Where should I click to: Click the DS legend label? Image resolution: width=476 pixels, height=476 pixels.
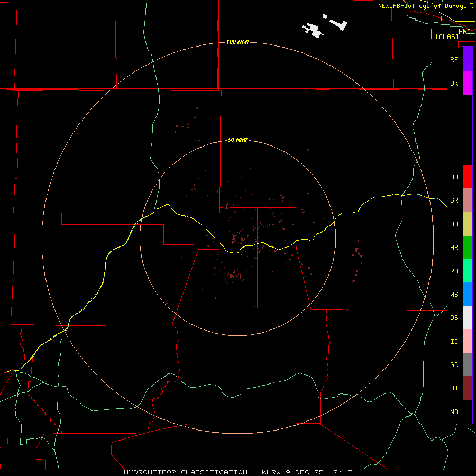pos(454,318)
